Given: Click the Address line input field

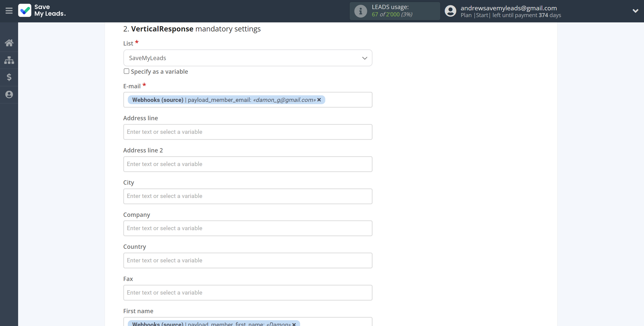Looking at the screenshot, I should (x=248, y=132).
